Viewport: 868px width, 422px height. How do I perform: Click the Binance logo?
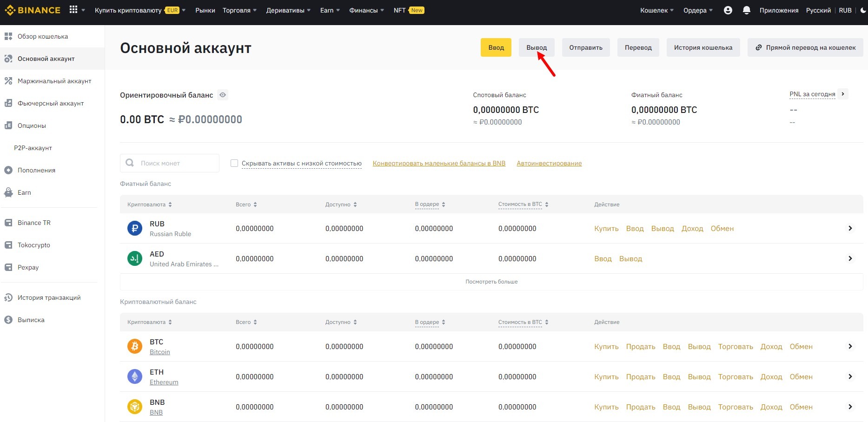(33, 10)
